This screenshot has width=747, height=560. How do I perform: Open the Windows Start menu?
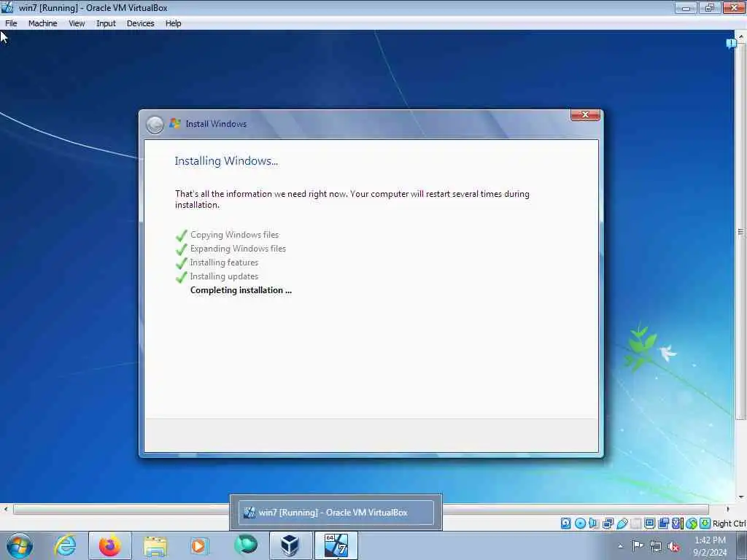(x=20, y=545)
